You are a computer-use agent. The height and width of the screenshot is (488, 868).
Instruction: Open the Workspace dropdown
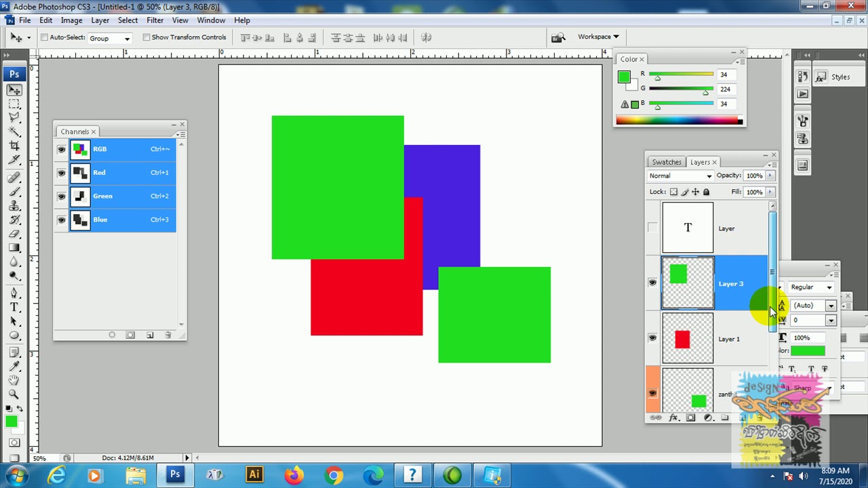[x=598, y=37]
